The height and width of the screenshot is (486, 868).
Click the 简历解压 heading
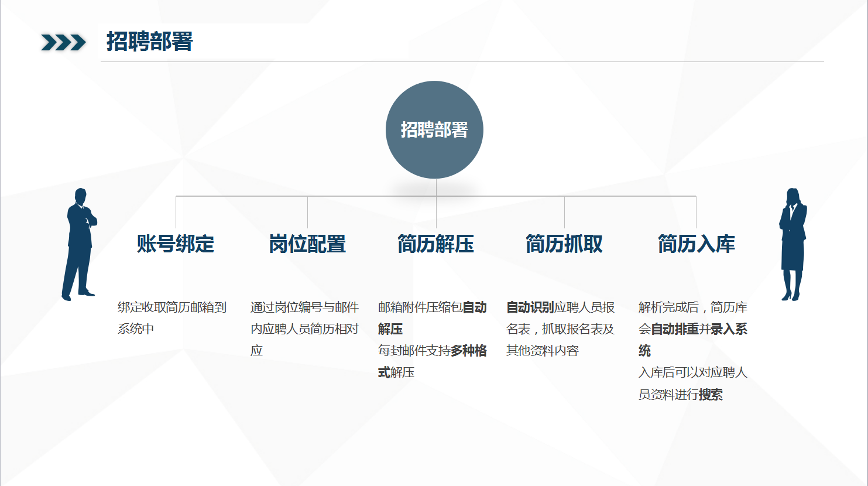[x=436, y=244]
